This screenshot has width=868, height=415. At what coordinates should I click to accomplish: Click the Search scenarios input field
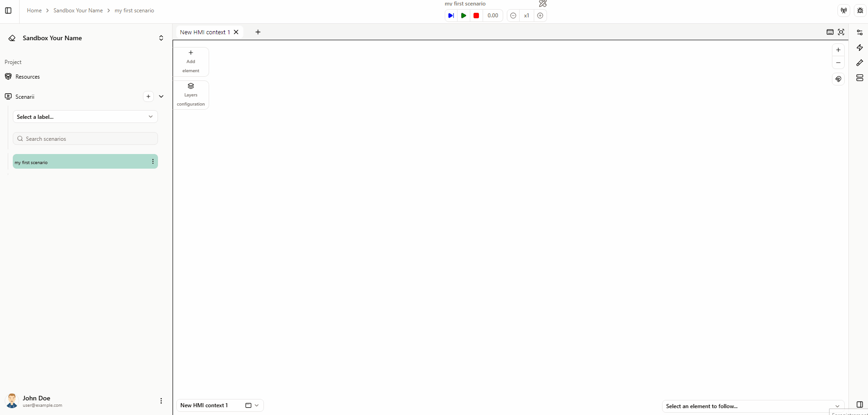(85, 138)
